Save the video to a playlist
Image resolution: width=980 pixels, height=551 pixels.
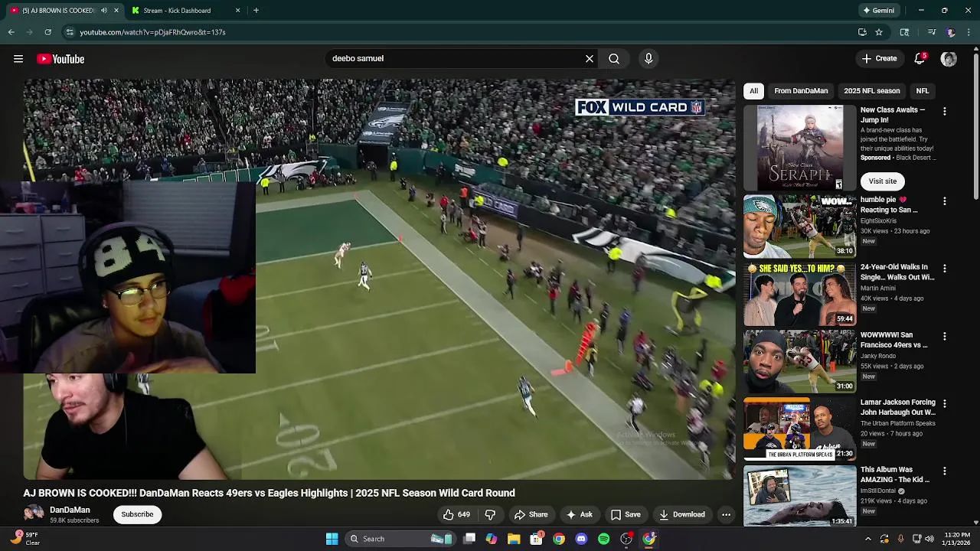[x=626, y=514]
